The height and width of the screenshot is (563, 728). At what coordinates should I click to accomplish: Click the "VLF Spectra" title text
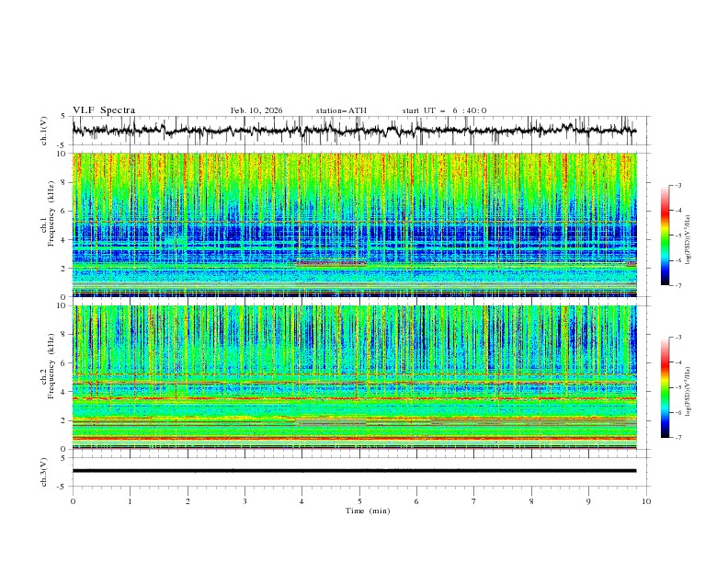pos(104,110)
